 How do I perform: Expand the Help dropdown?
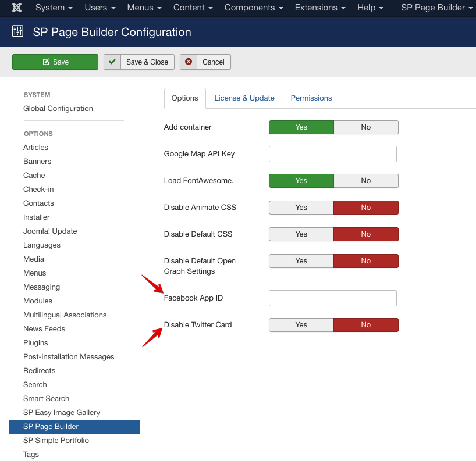click(370, 8)
